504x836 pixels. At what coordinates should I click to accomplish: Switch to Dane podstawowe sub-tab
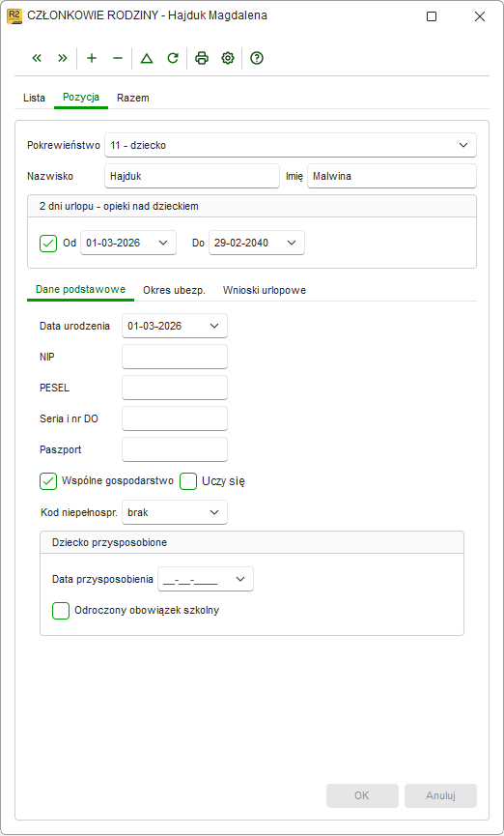(80, 290)
